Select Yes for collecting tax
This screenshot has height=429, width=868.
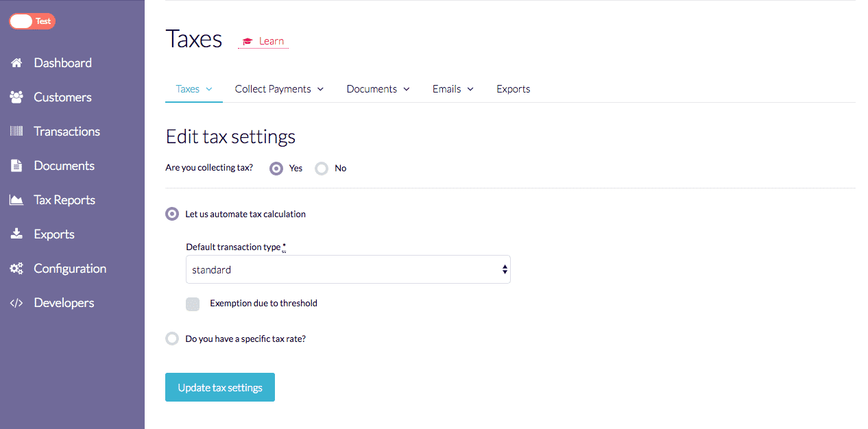click(276, 169)
